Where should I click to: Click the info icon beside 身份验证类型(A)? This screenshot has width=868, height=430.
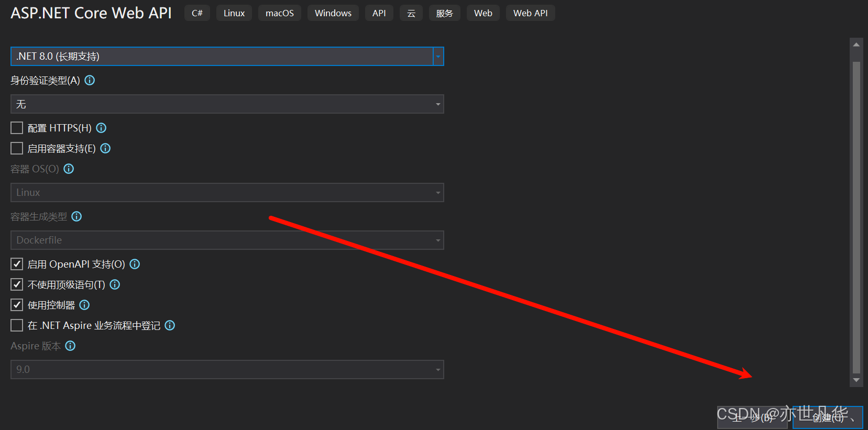[90, 80]
